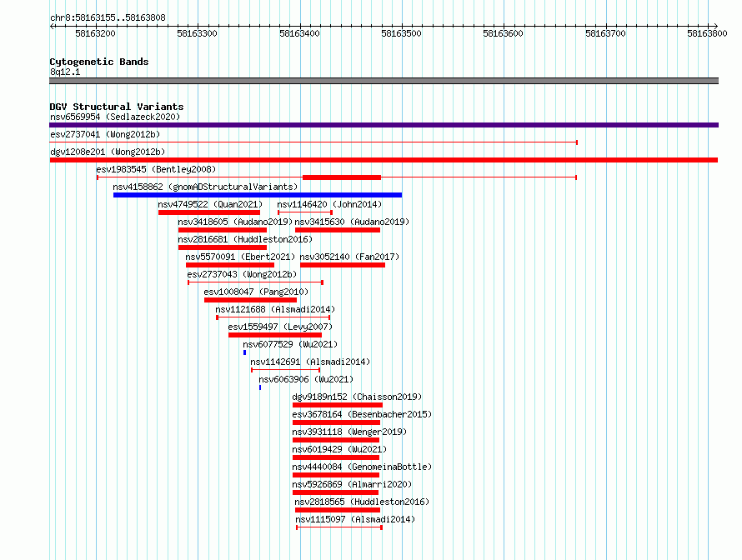Open nsv5570091 (Ebert2021) label
Image resolution: width=742 pixels, height=560 pixels.
point(240,257)
